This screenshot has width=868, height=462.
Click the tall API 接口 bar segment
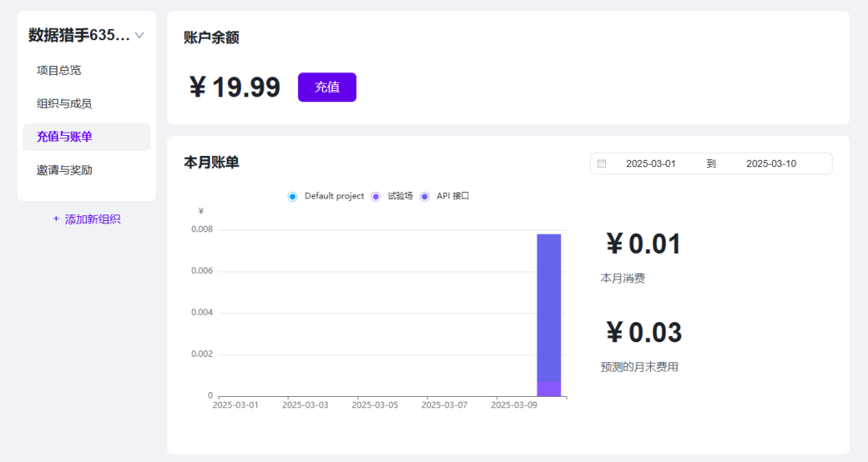click(549, 305)
